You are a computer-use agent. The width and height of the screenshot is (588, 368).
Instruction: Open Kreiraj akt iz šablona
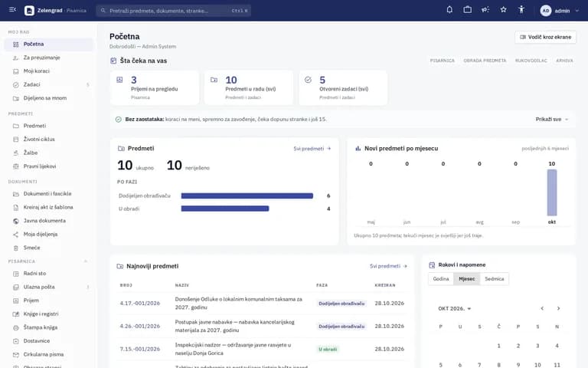[x=49, y=207]
